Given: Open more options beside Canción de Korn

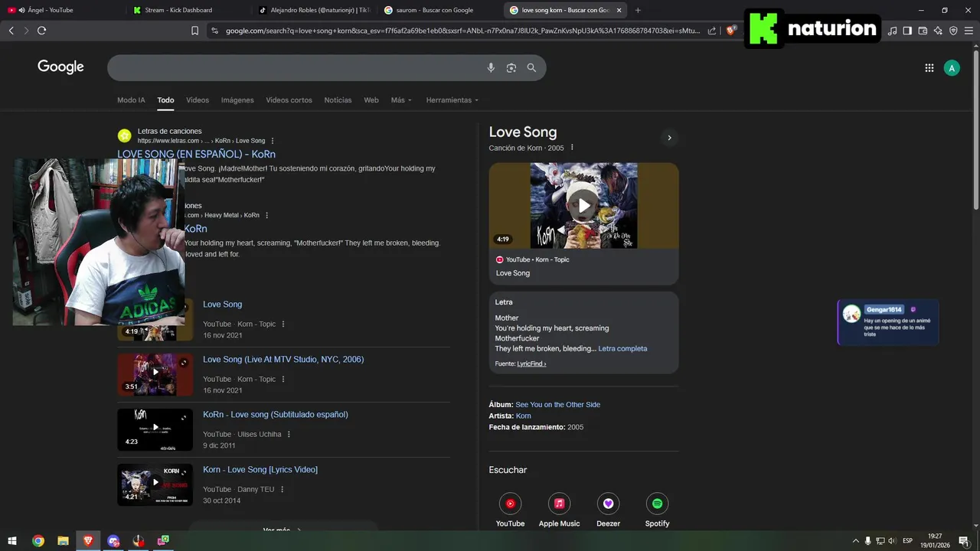Looking at the screenshot, I should [572, 148].
